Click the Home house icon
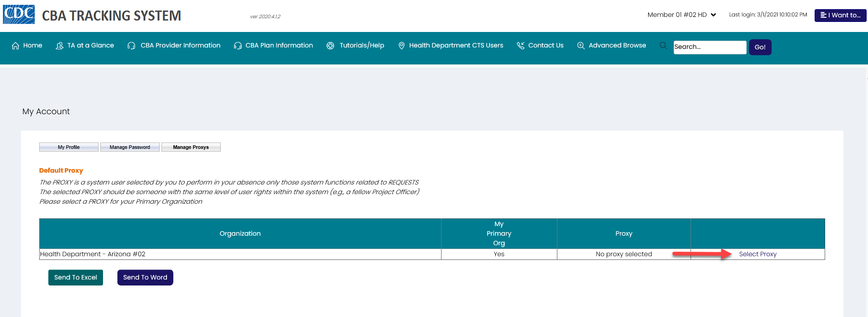 [x=16, y=46]
